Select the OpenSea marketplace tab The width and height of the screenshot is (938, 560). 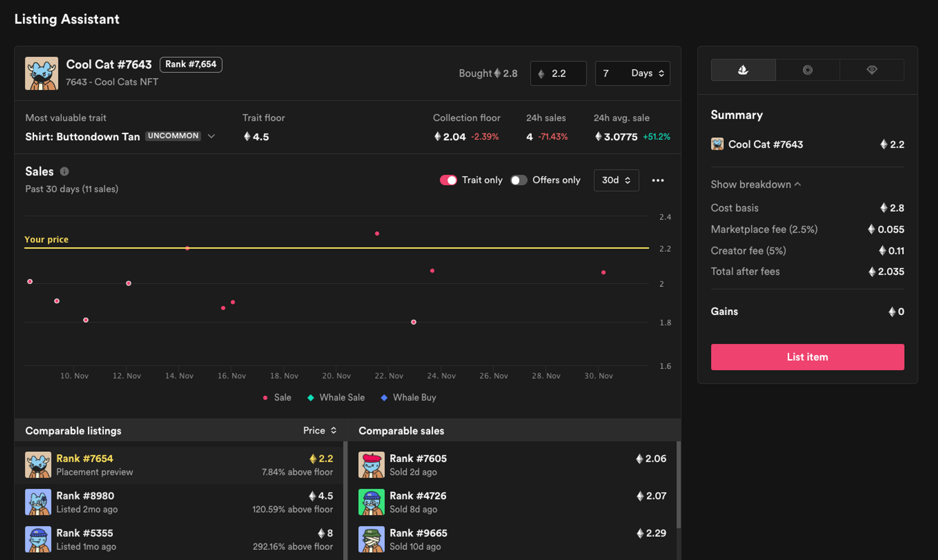[743, 70]
